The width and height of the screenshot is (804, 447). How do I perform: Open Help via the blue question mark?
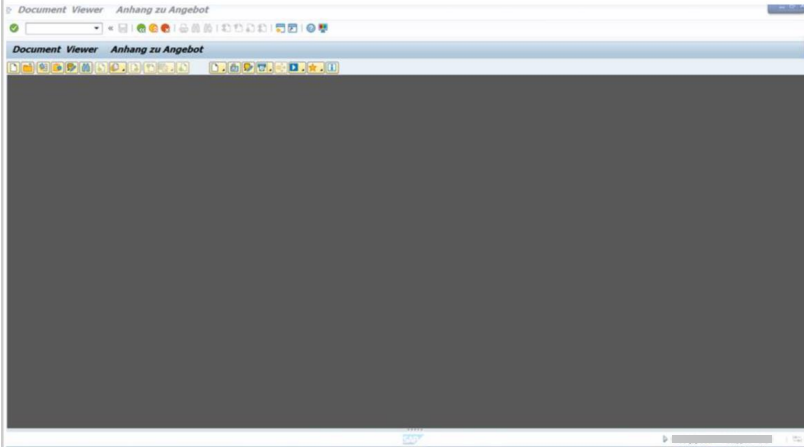(x=311, y=28)
